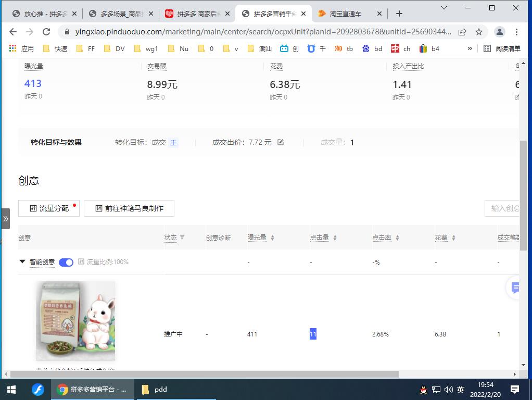This screenshot has width=532, height=400.
Task: Open 前往神笔马良制作 button
Action: point(129,208)
